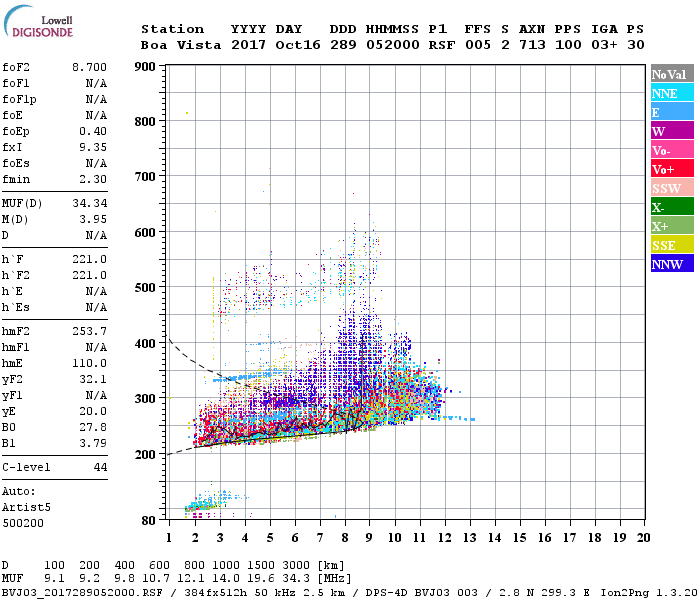Select the Vo- pink legend swatch
The image size is (700, 600).
point(672,150)
